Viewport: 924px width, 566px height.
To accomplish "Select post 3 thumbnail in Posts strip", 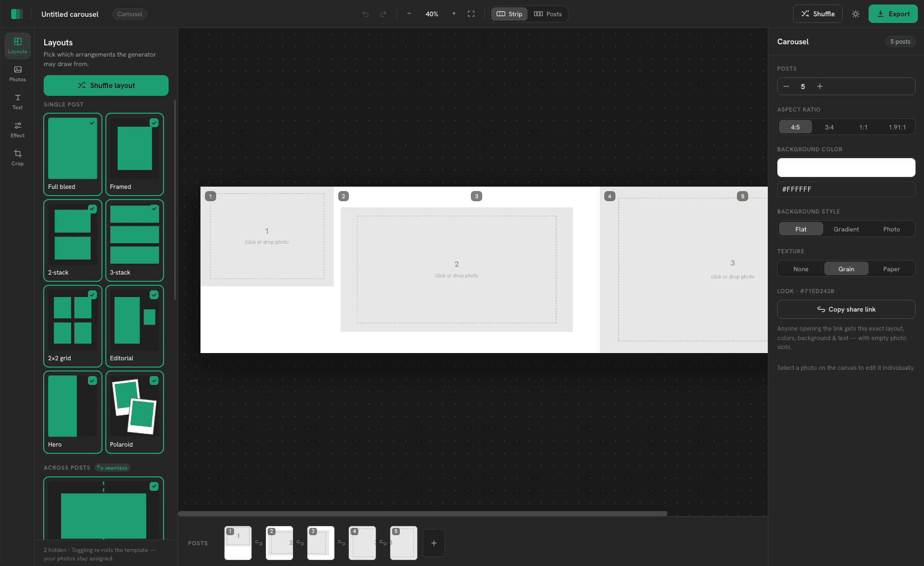I will click(x=321, y=543).
